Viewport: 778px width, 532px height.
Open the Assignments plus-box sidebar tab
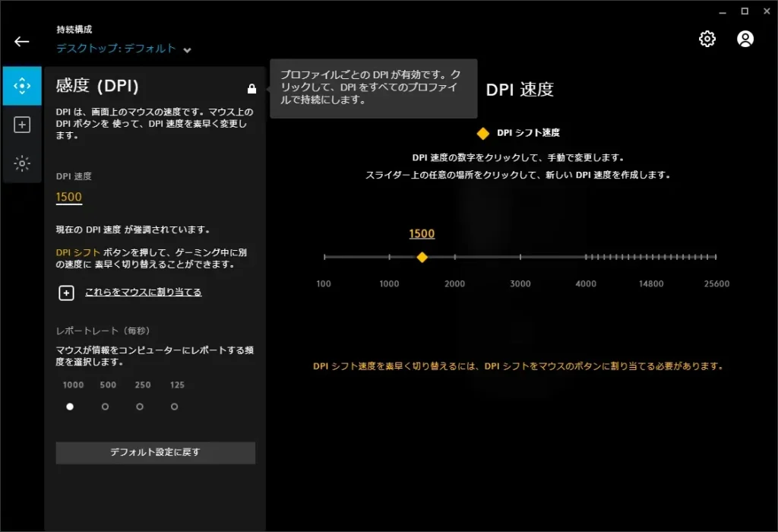[x=22, y=125]
